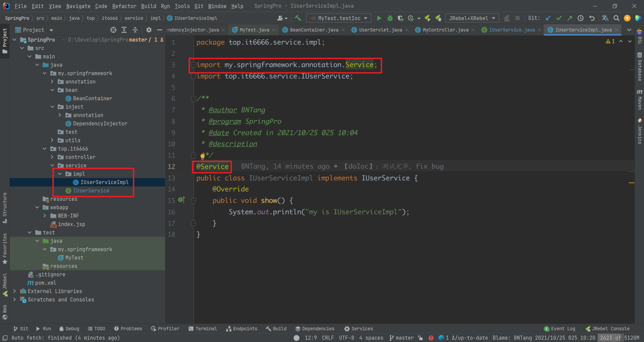
Task: Expand the annotation folder under my.springframework
Action: (x=52, y=81)
